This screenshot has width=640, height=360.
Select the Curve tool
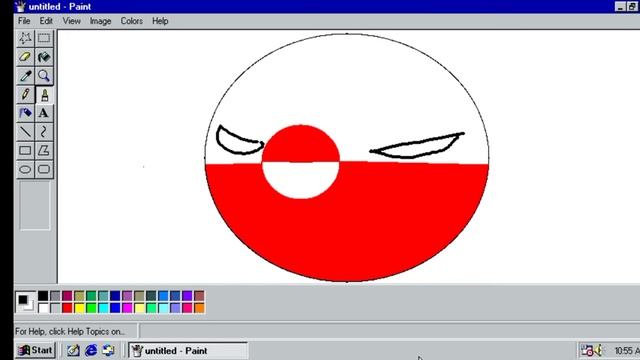point(44,132)
